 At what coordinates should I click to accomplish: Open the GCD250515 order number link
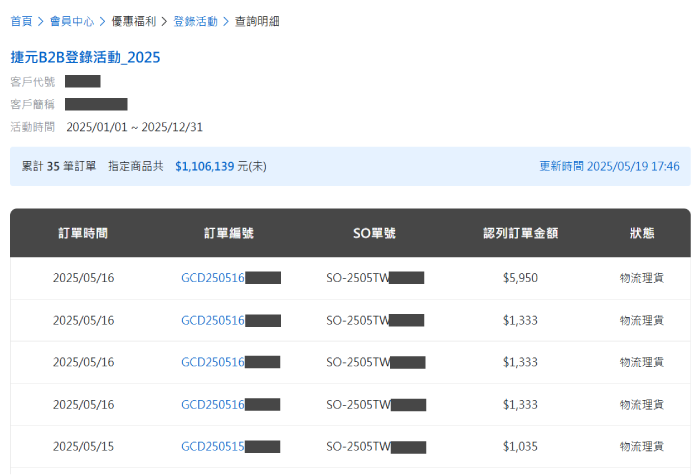[x=230, y=447]
